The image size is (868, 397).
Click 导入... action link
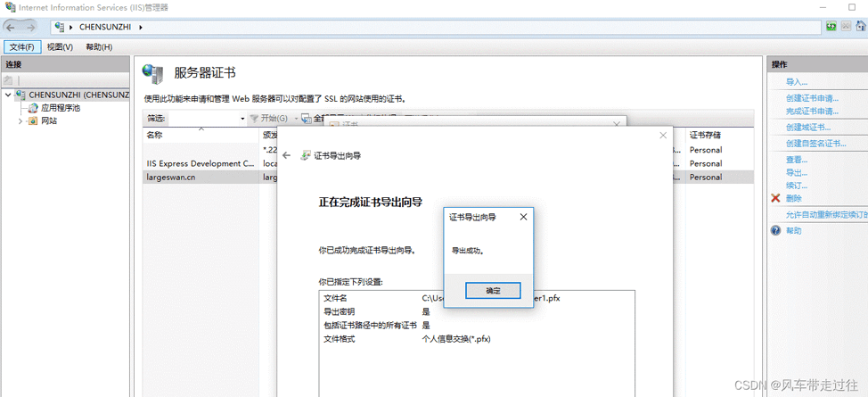pyautogui.click(x=797, y=82)
